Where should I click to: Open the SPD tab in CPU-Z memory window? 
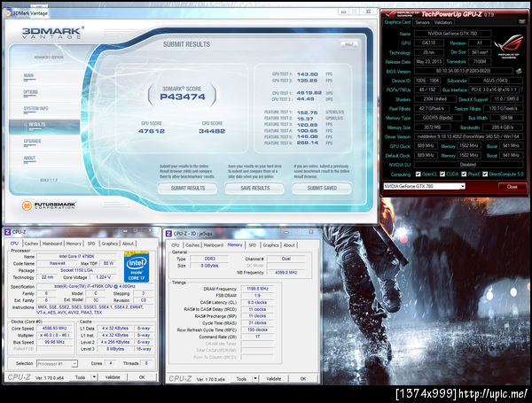coord(253,245)
